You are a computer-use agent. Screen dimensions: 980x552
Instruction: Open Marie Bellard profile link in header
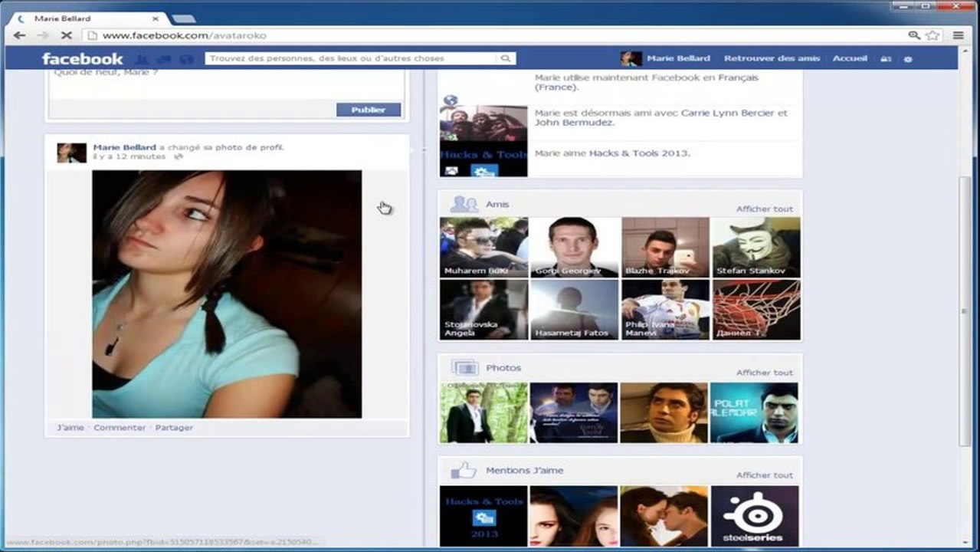click(678, 58)
